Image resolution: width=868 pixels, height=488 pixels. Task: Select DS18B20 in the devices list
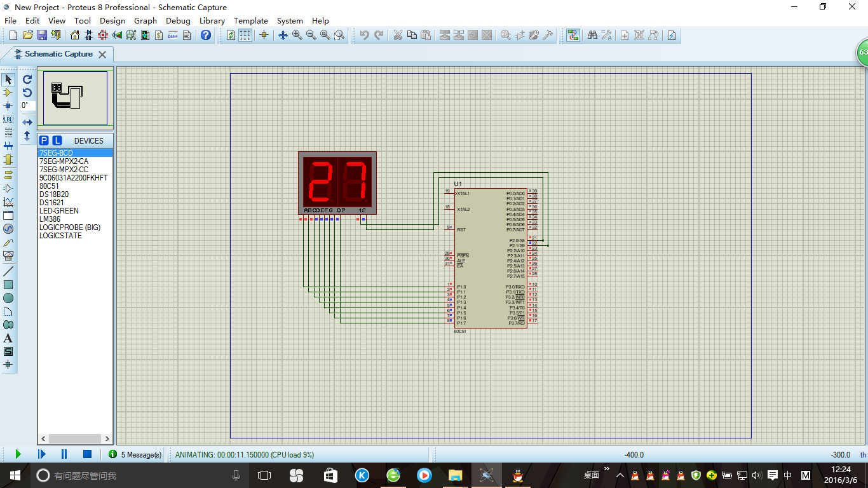[x=54, y=194]
